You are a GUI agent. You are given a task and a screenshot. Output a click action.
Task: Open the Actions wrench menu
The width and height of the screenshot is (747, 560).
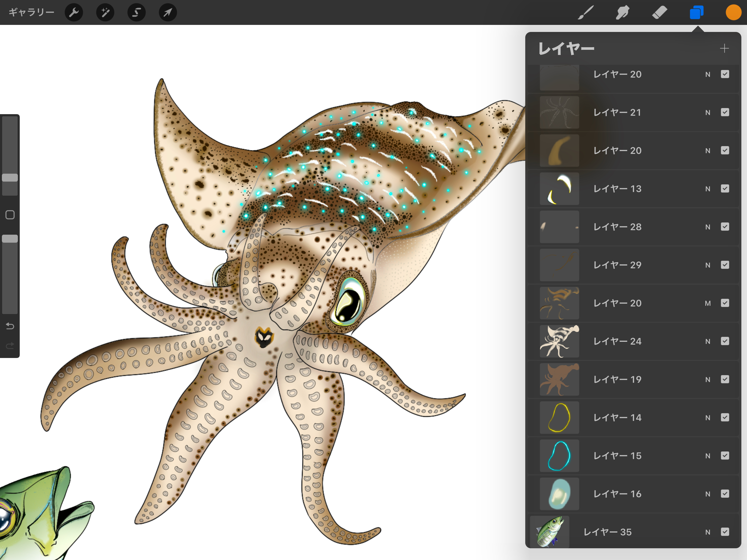tap(74, 12)
